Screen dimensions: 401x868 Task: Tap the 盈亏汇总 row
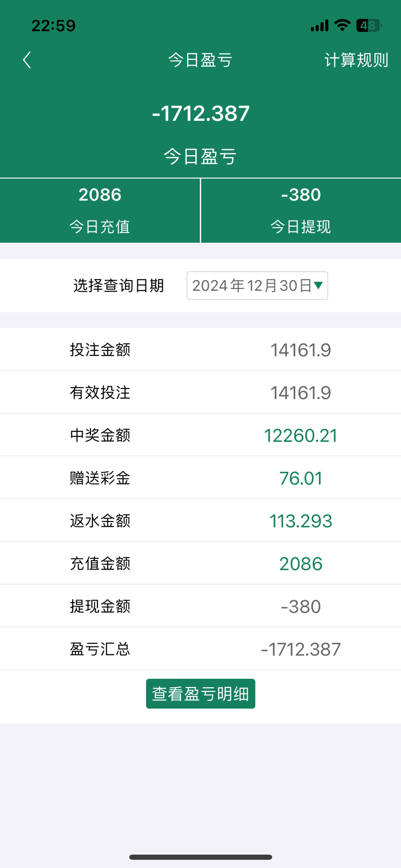[200, 649]
